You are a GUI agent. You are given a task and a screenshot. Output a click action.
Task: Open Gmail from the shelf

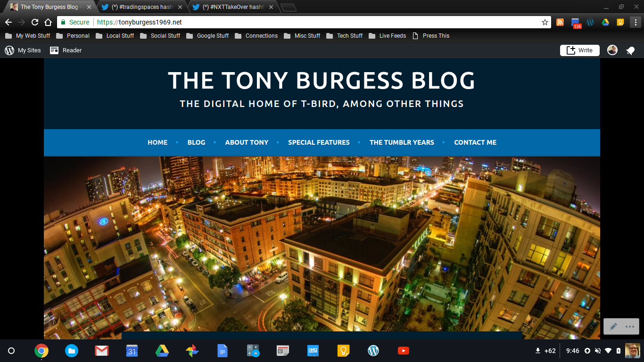102,351
